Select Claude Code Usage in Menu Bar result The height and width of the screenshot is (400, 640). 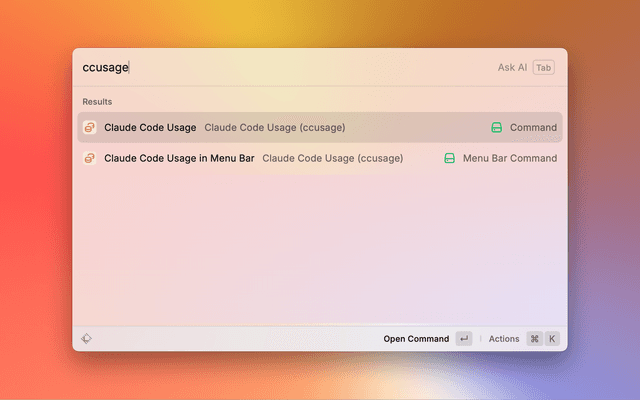179,158
